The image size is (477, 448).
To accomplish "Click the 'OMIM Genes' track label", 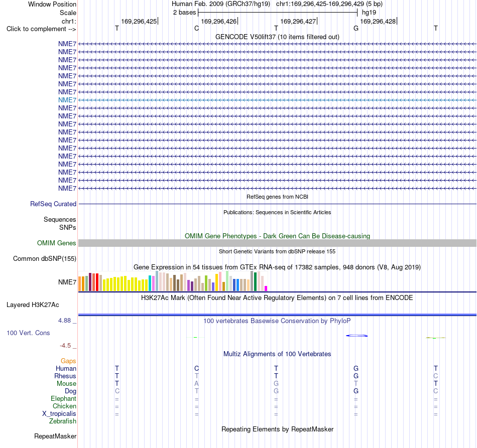I will (56, 243).
